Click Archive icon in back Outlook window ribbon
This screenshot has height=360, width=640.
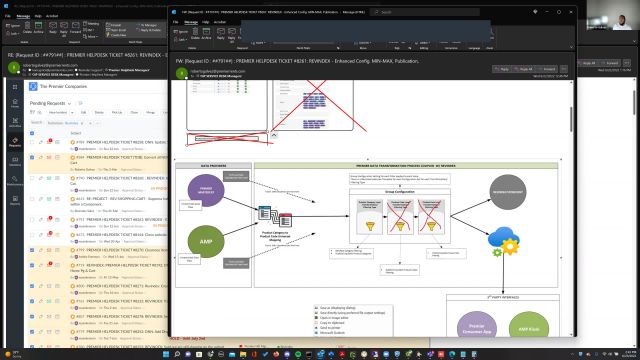point(38,26)
